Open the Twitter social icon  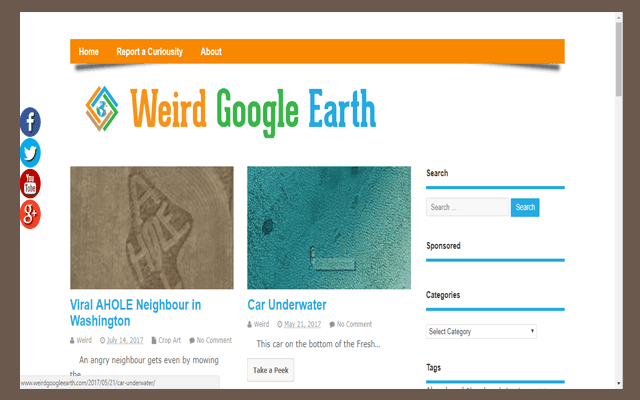tap(30, 153)
